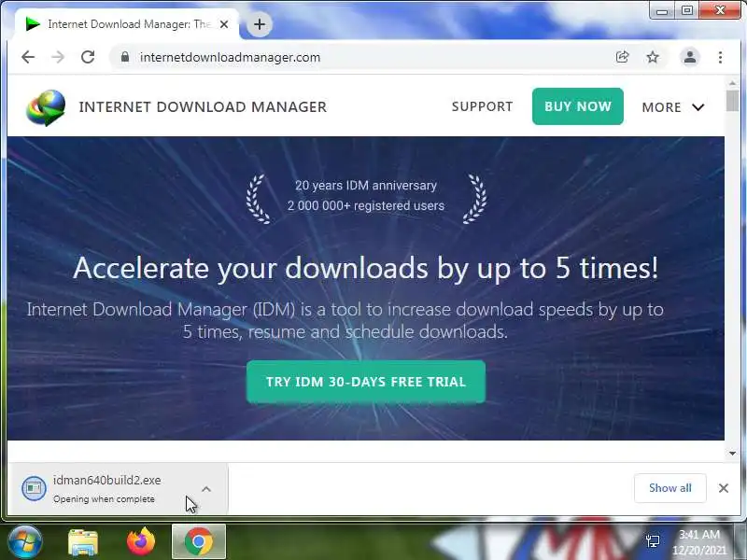The width and height of the screenshot is (747, 560).
Task: Expand the download item options chevron
Action: click(x=205, y=489)
